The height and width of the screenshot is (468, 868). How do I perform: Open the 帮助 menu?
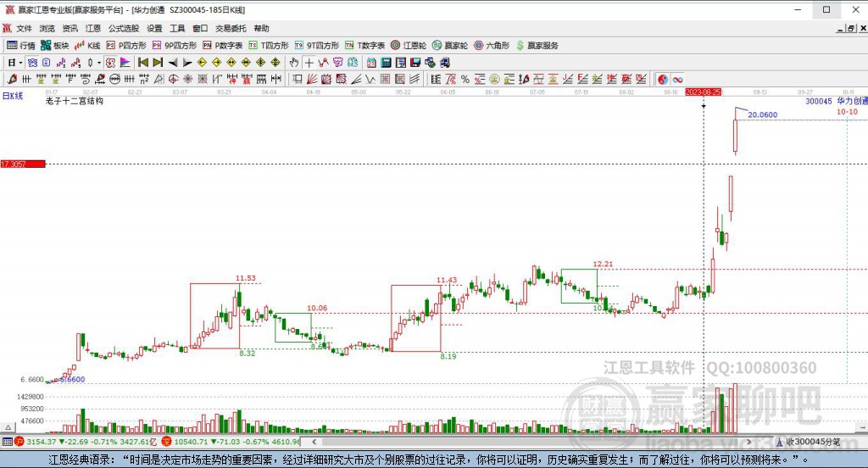pos(261,28)
